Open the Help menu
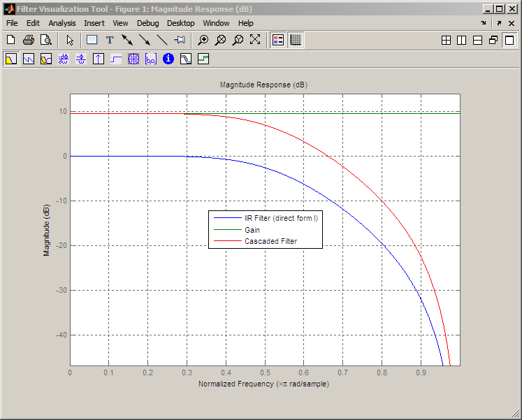The image size is (522, 420). [246, 23]
